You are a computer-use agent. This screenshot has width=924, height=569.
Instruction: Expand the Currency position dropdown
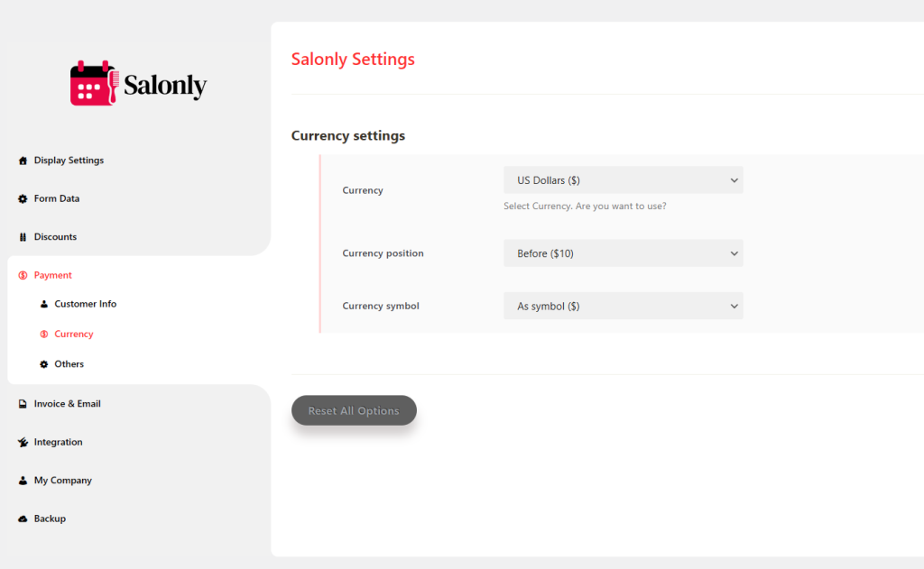coord(623,253)
